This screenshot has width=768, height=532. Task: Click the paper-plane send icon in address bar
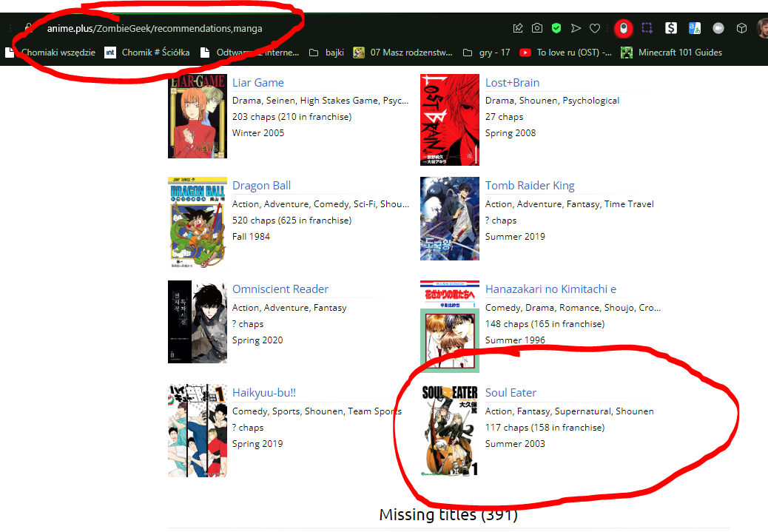point(576,28)
